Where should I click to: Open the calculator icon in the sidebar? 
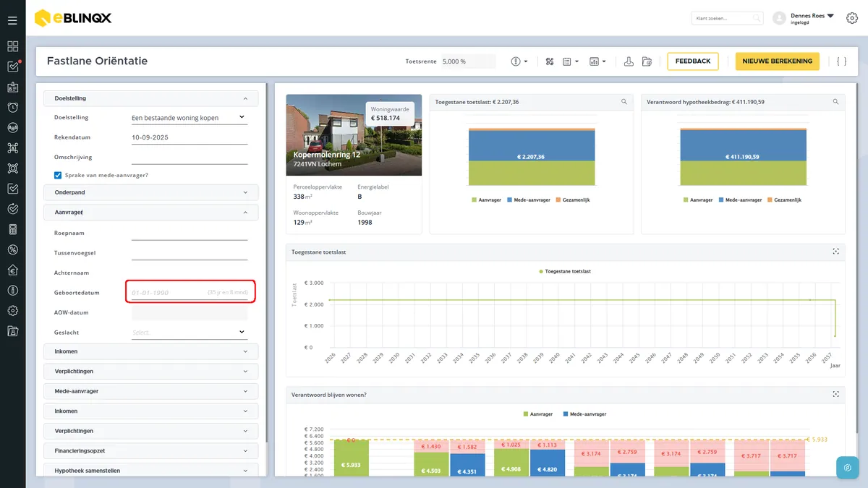12,229
